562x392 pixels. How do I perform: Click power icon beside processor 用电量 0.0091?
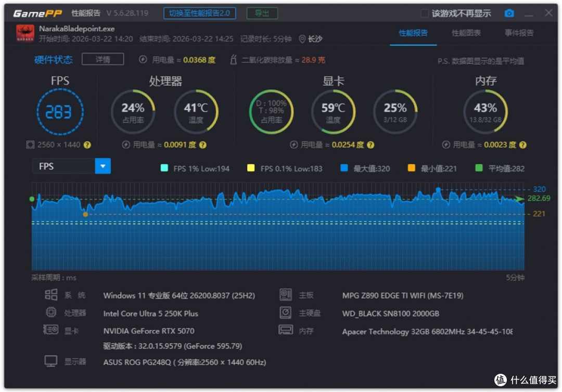(x=126, y=145)
